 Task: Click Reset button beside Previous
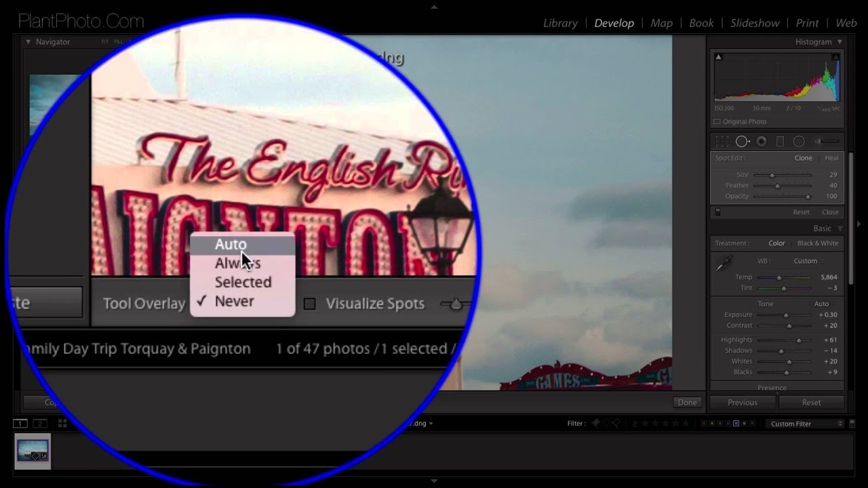pos(811,403)
